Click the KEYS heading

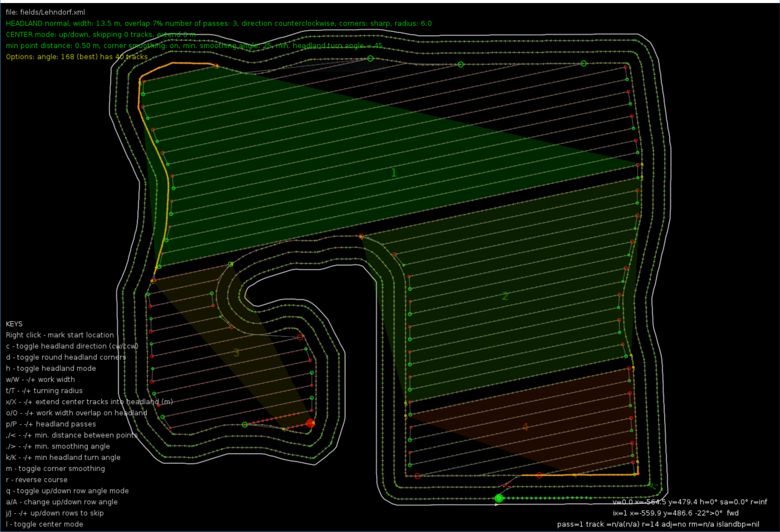click(x=14, y=324)
